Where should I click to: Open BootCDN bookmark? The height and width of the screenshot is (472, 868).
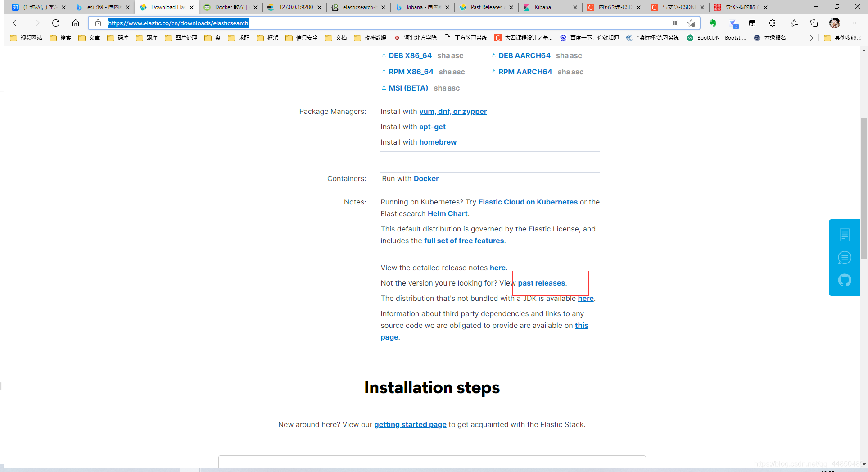716,38
